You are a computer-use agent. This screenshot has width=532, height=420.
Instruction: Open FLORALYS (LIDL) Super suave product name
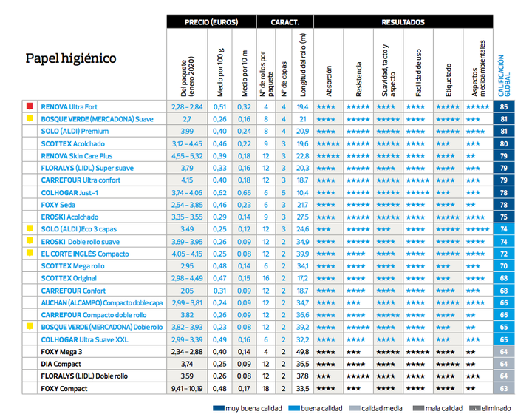(x=87, y=168)
